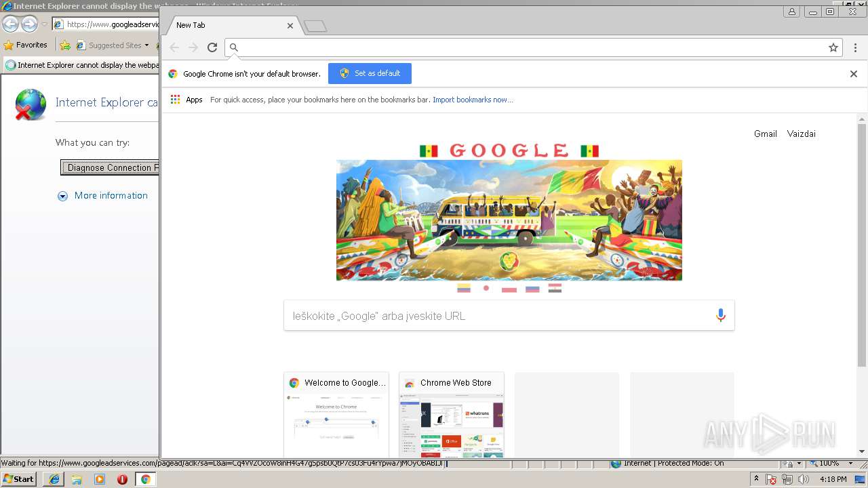
Task: Click the Chrome page vertical scrollbar
Action: [x=862, y=245]
